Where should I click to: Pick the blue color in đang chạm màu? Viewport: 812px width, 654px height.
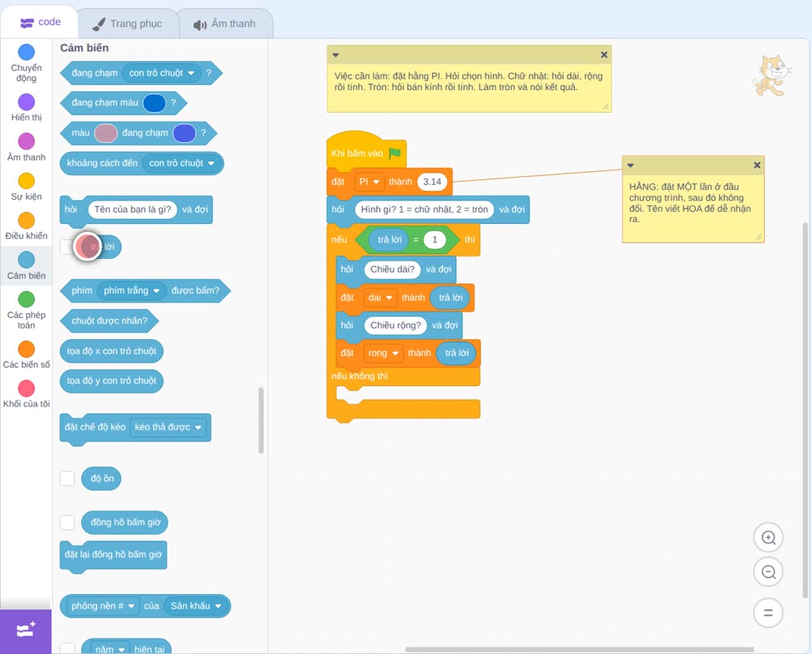154,103
